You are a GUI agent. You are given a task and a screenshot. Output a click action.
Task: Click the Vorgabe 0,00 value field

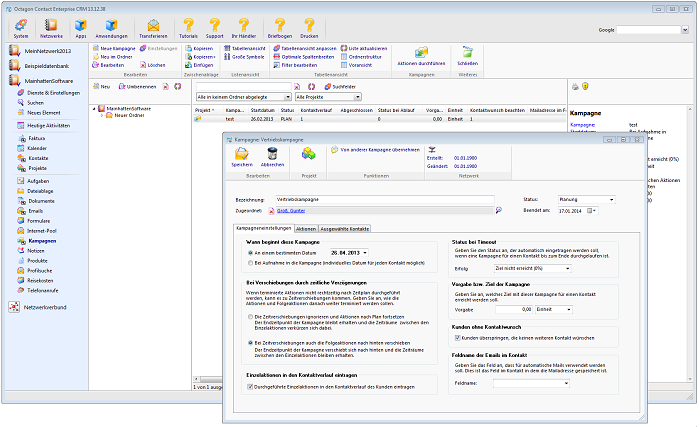514,310
